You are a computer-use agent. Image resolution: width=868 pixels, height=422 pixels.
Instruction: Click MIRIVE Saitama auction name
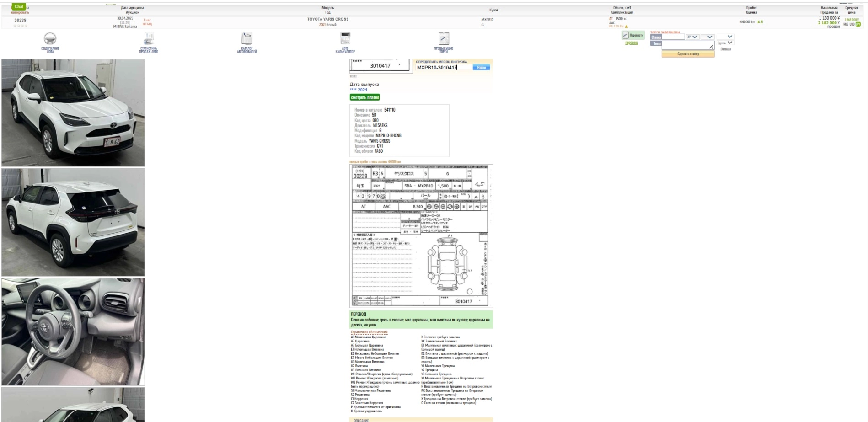point(125,27)
